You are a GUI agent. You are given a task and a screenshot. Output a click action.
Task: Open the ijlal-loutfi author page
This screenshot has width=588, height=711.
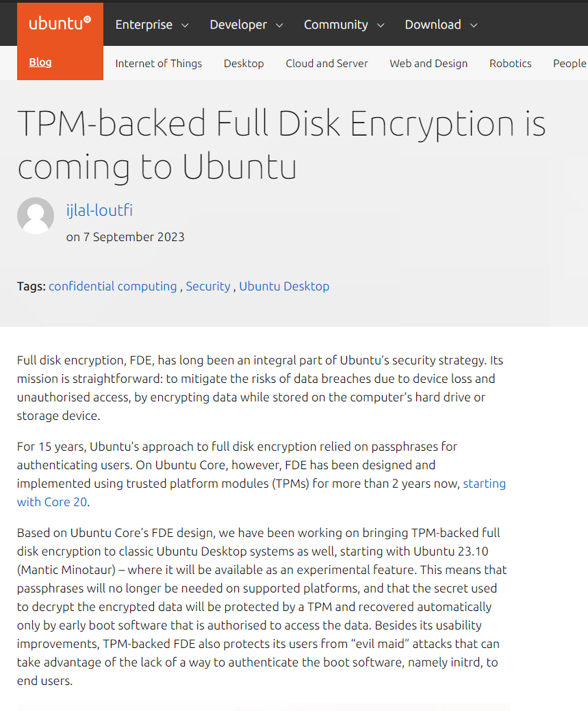tap(99, 210)
